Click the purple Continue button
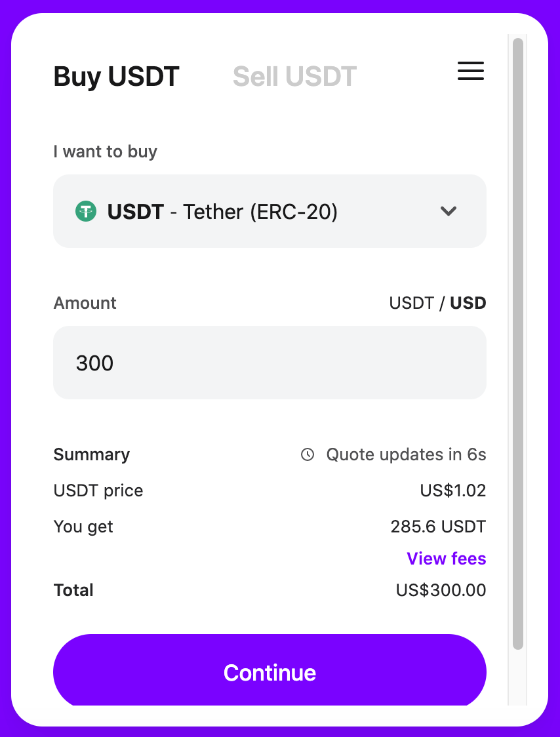Screen dimensions: 560x737 [x=270, y=671]
